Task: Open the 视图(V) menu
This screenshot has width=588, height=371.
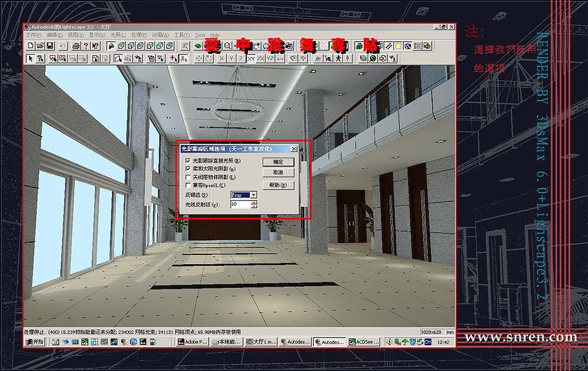Action: tap(76, 35)
